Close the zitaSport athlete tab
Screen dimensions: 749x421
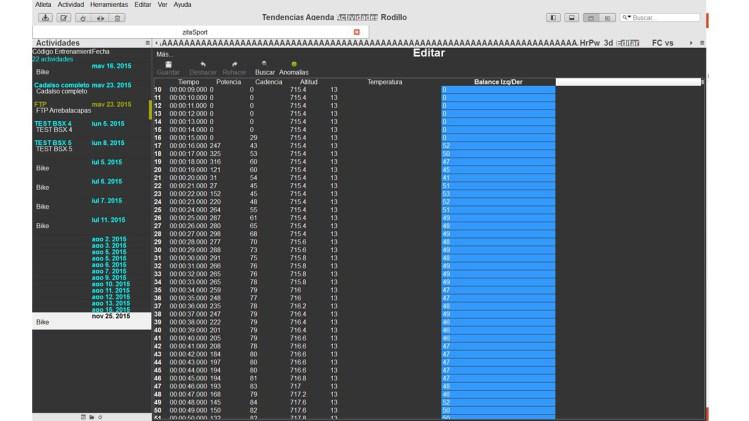pos(357,32)
